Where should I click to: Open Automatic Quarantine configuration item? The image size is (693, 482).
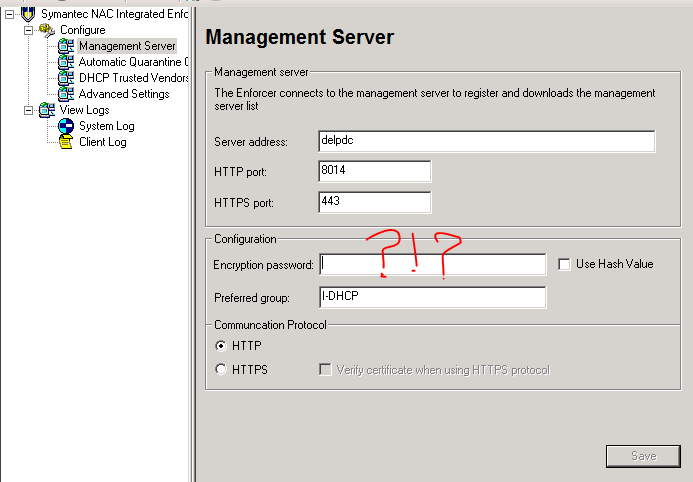(133, 62)
